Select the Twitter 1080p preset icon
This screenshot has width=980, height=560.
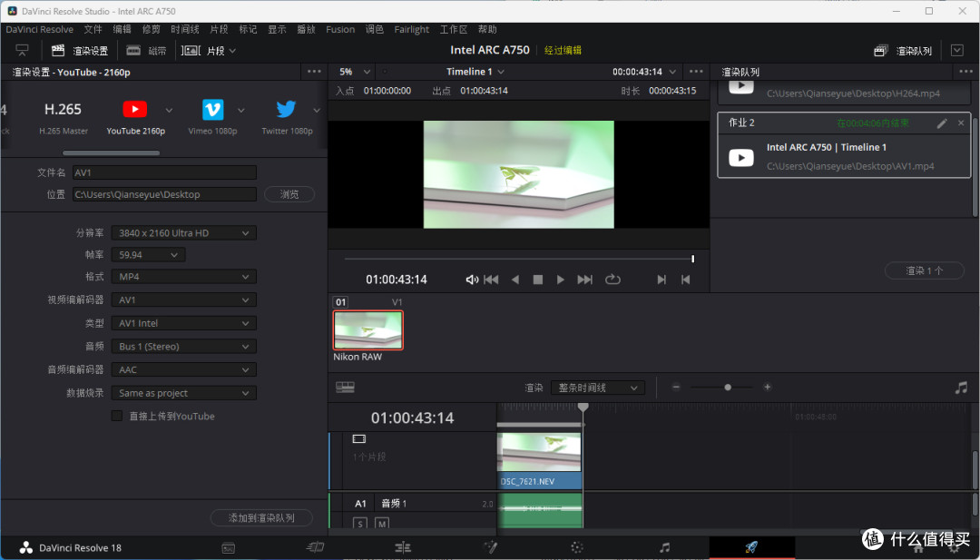286,110
